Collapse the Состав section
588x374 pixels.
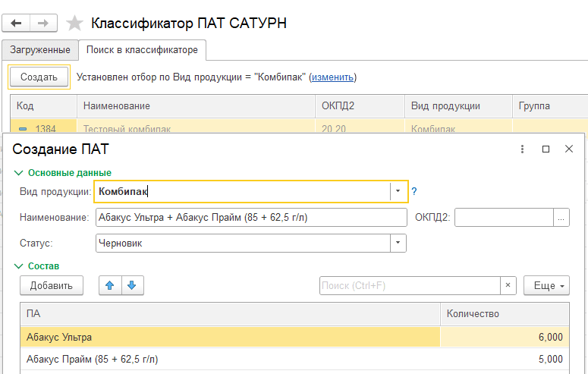18,266
